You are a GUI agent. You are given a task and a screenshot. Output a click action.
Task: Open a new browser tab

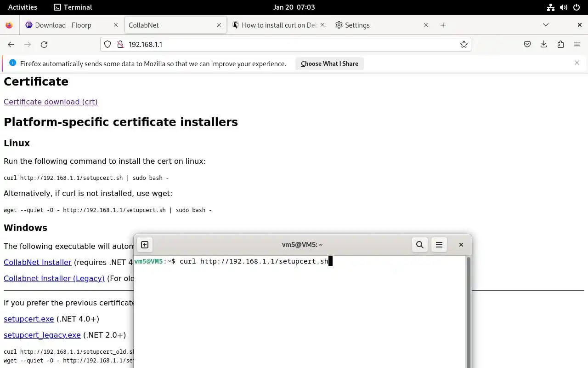(x=443, y=25)
